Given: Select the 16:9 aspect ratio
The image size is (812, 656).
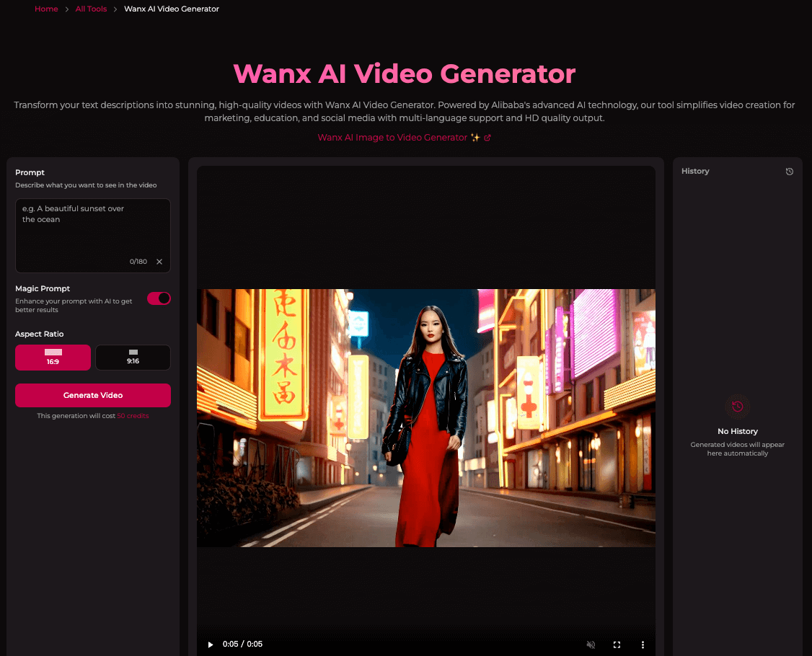Looking at the screenshot, I should (53, 358).
